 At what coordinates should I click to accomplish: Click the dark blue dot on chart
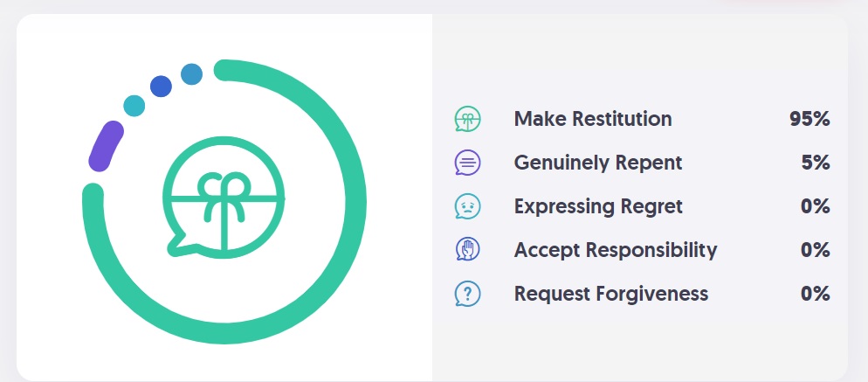(161, 87)
